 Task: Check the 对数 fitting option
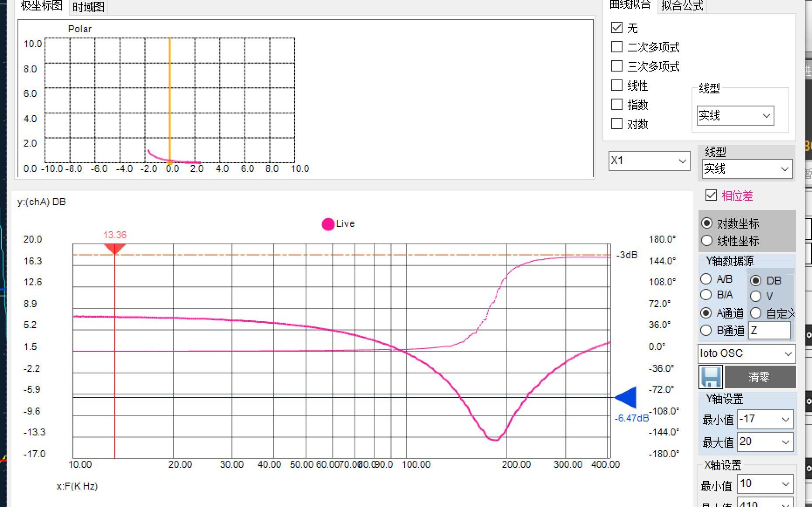(x=617, y=123)
